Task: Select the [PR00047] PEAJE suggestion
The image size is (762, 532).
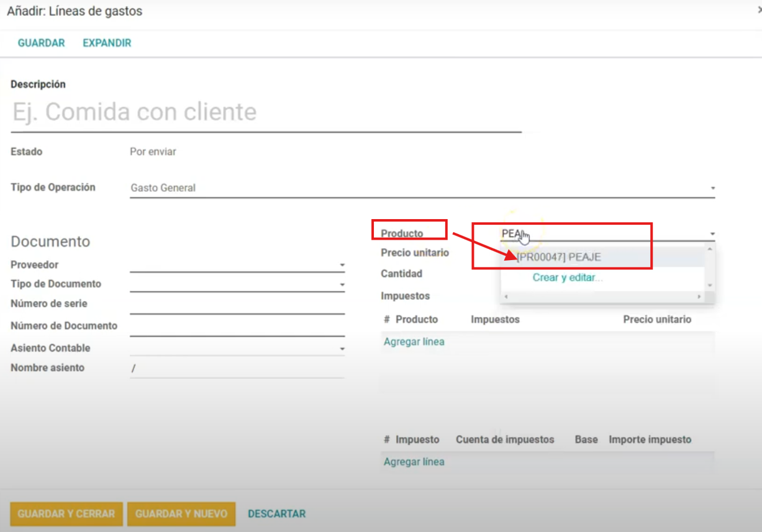Action: [x=559, y=257]
